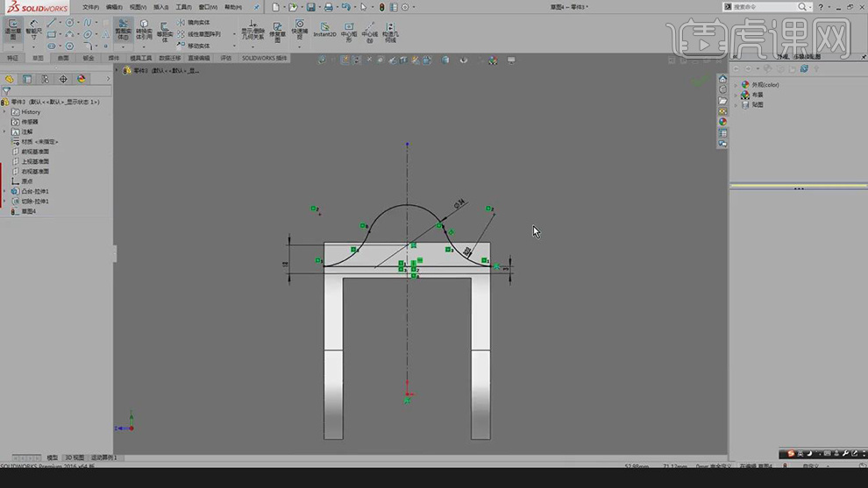Expand the 注解 folder in tree
The height and width of the screenshot is (488, 868).
coord(5,131)
